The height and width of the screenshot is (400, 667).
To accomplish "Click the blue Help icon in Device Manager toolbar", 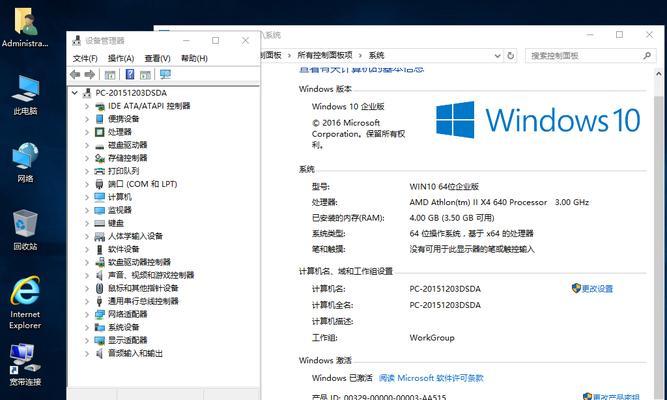I will (x=130, y=74).
